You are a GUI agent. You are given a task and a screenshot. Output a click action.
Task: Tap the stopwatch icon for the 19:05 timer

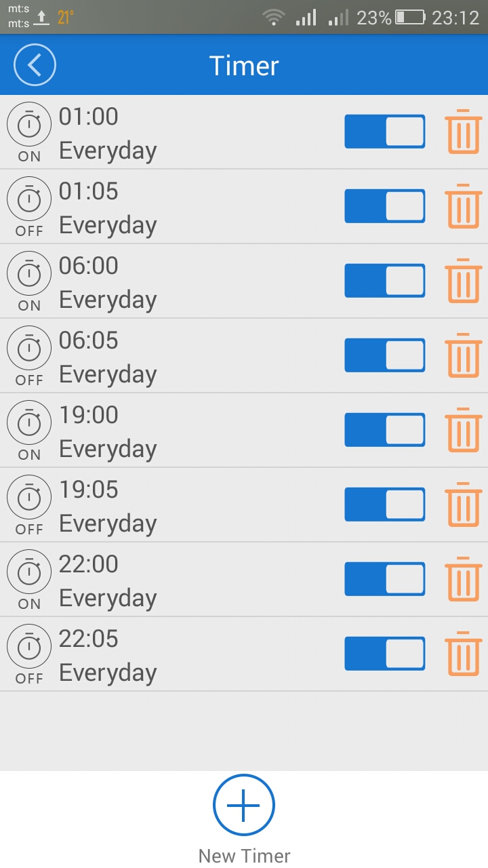pyautogui.click(x=29, y=498)
